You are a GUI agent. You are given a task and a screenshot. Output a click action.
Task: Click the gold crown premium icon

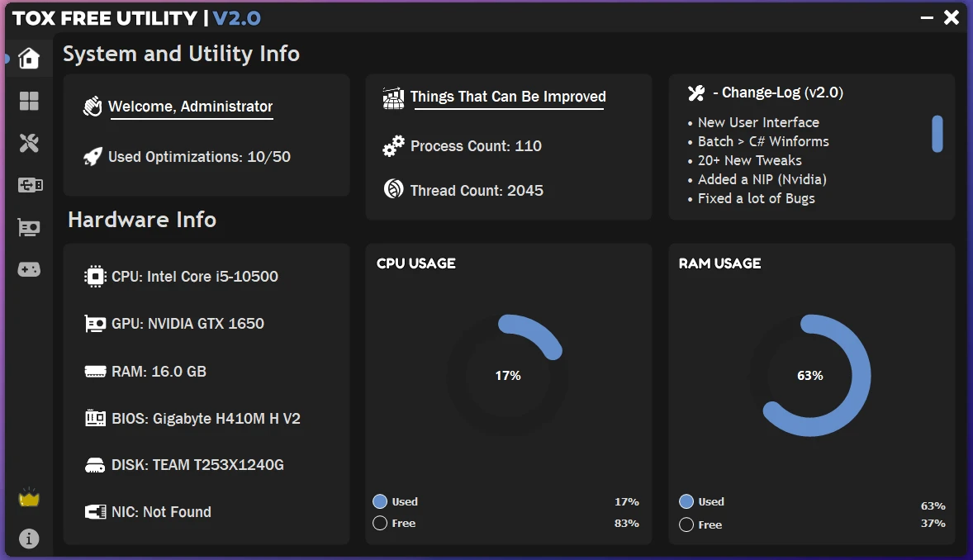click(x=29, y=497)
